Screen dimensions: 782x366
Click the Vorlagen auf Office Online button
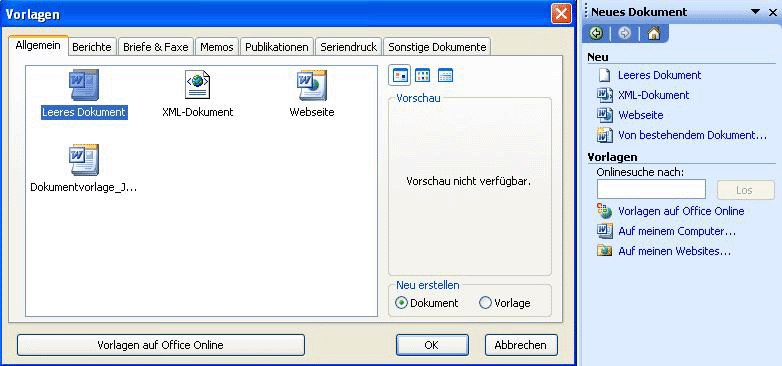[x=161, y=345]
